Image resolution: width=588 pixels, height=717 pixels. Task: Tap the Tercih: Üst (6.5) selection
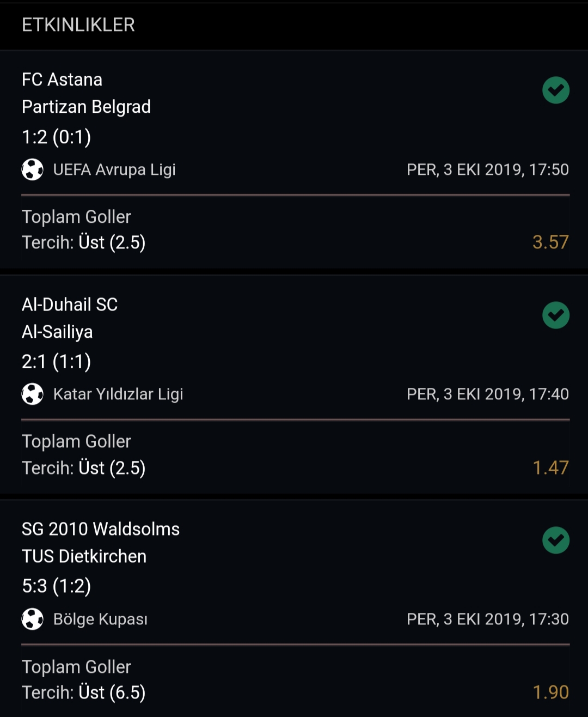84,692
